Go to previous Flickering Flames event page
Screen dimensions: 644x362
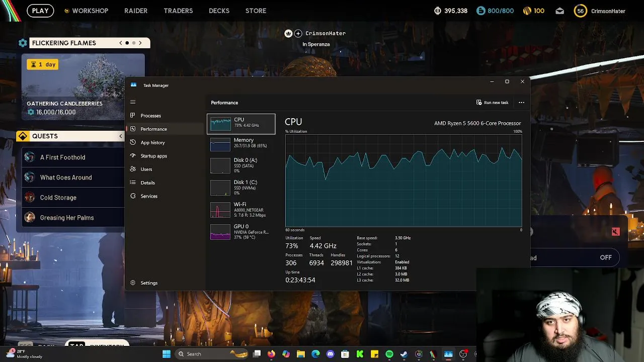[x=121, y=43]
